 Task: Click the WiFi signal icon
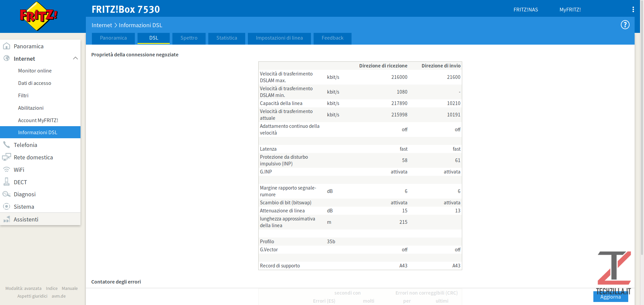[x=6, y=169]
